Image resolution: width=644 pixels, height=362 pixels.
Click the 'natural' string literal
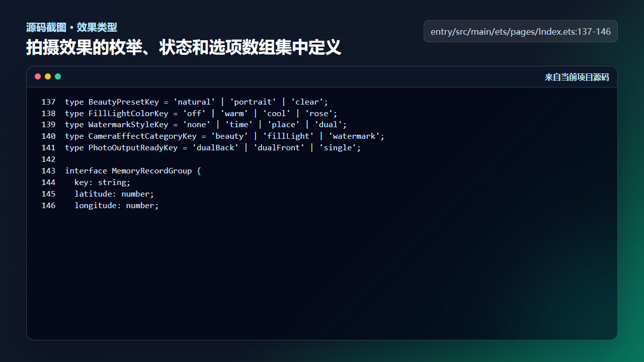[x=194, y=102]
